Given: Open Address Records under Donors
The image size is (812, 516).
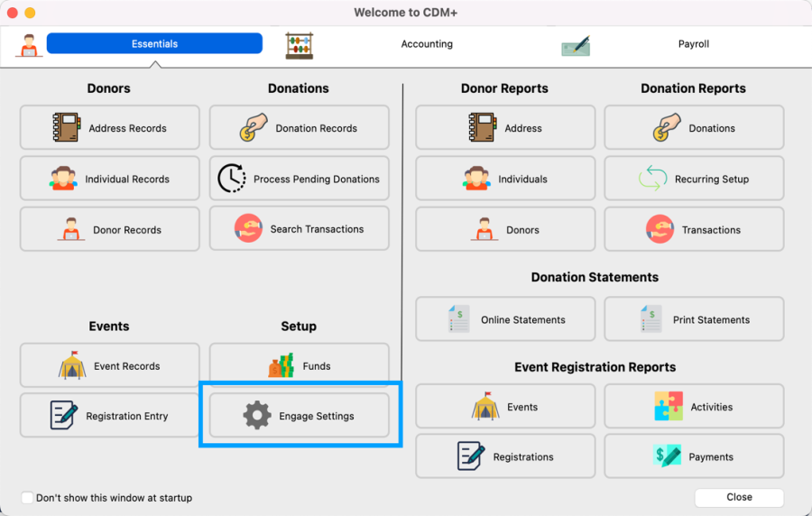Looking at the screenshot, I should (x=109, y=128).
